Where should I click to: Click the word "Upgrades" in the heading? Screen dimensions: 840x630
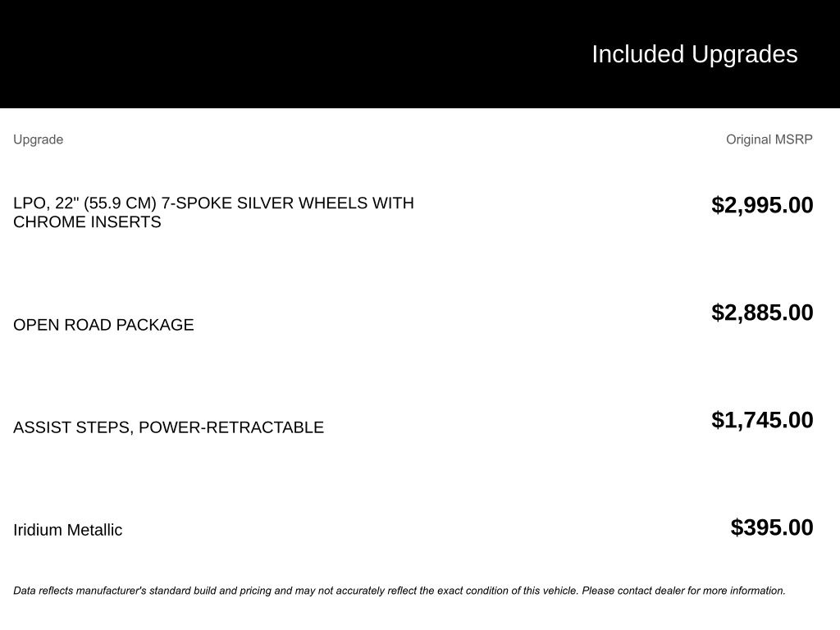click(x=745, y=54)
